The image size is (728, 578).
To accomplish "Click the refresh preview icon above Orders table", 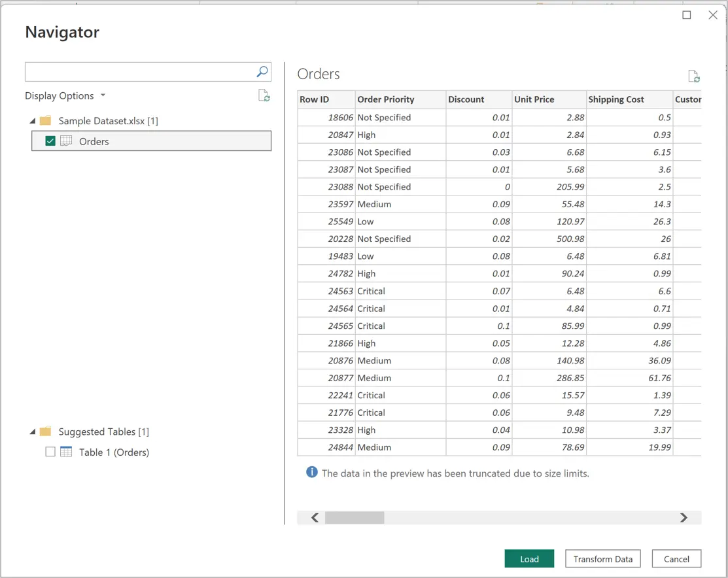I will tap(694, 76).
